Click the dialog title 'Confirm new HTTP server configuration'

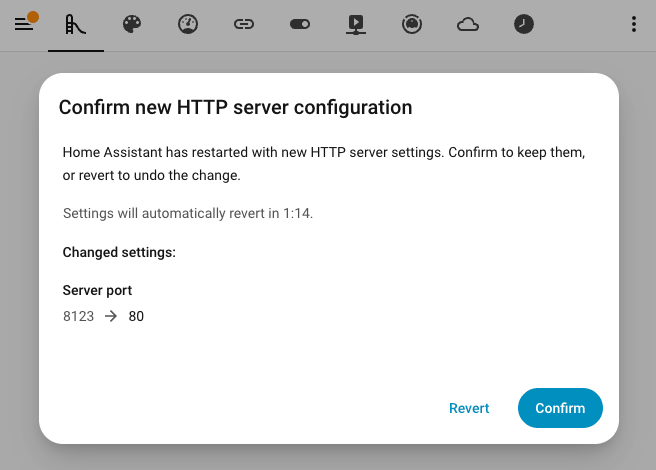[236, 108]
